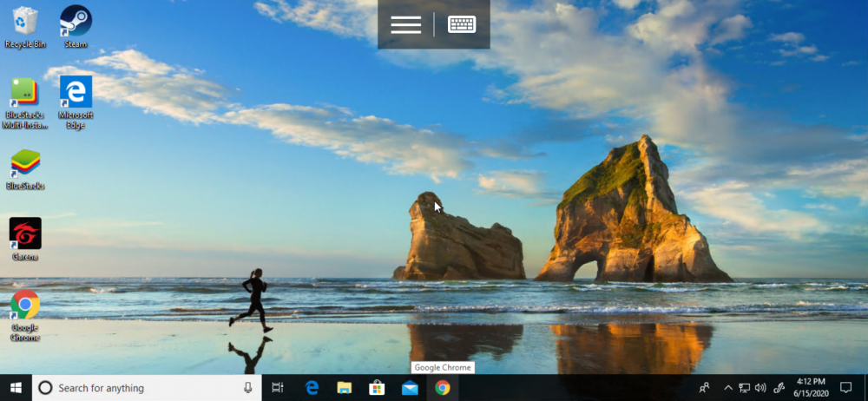Select the Garena desktop shortcut
This screenshot has width=868, height=401.
click(x=25, y=234)
